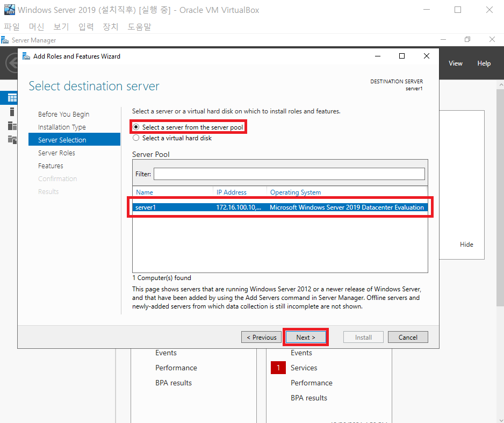
Task: Cancel the Add Roles and Features Wizard
Action: click(x=408, y=337)
